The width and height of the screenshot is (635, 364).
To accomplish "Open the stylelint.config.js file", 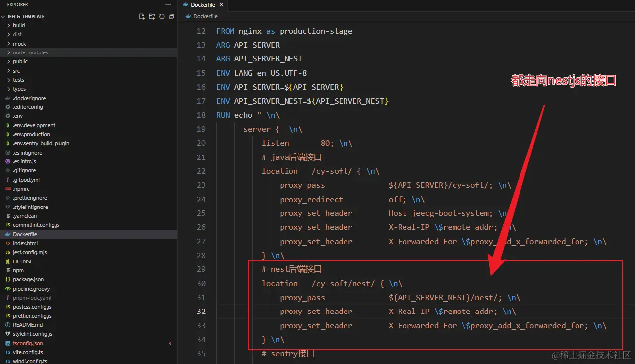I will (x=89, y=334).
